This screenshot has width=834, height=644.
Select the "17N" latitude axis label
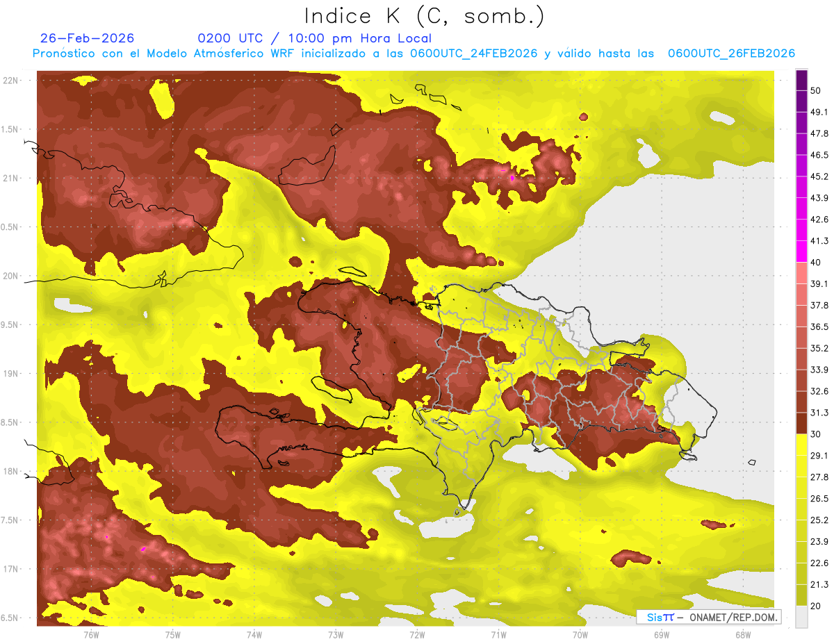11,570
